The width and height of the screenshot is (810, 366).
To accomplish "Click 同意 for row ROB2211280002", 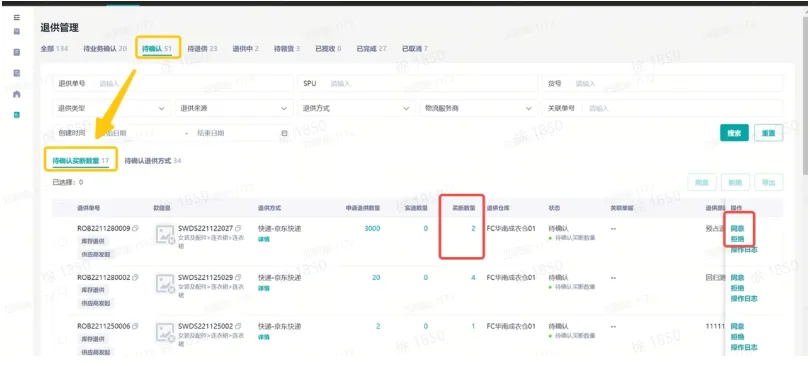I will pos(737,277).
